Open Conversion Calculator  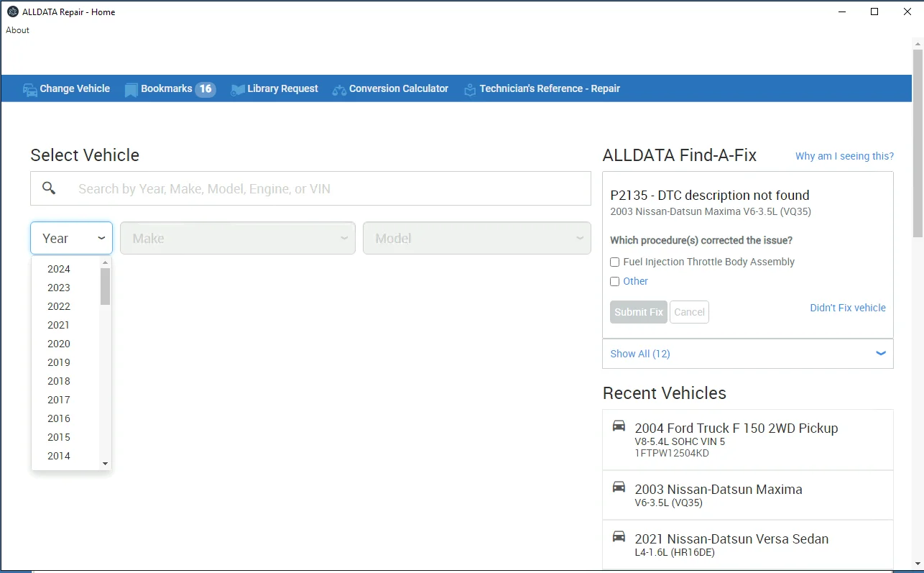pos(390,89)
